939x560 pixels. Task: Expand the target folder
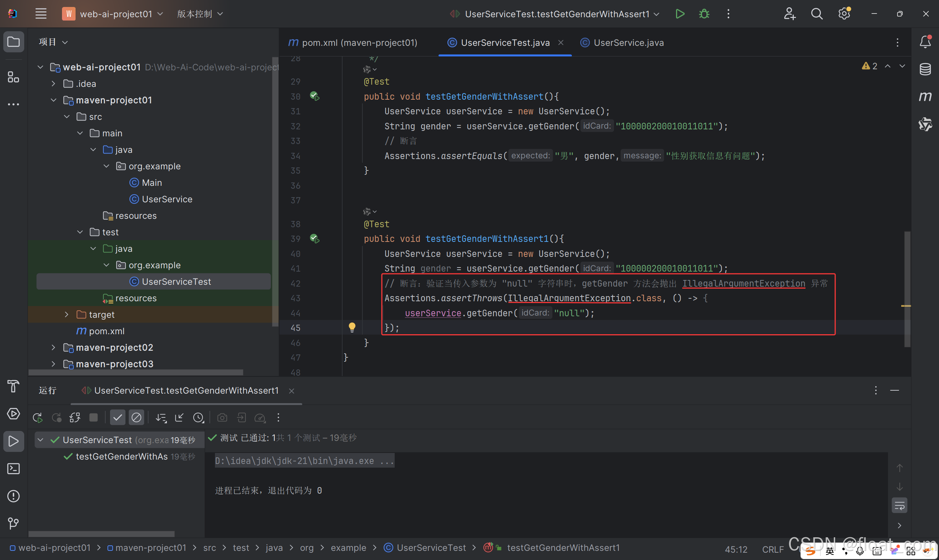(67, 315)
